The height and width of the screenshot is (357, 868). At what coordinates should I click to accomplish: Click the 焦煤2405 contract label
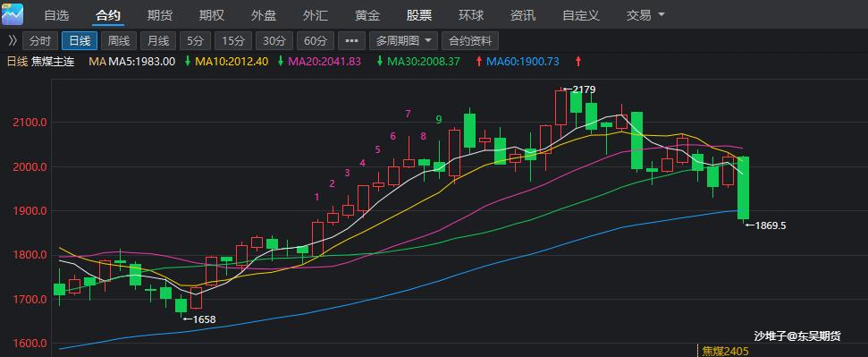coord(725,351)
